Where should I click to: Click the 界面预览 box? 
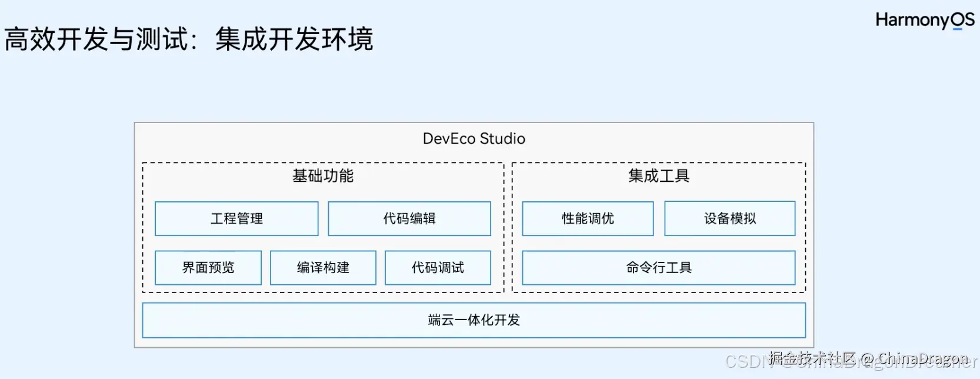click(x=208, y=268)
